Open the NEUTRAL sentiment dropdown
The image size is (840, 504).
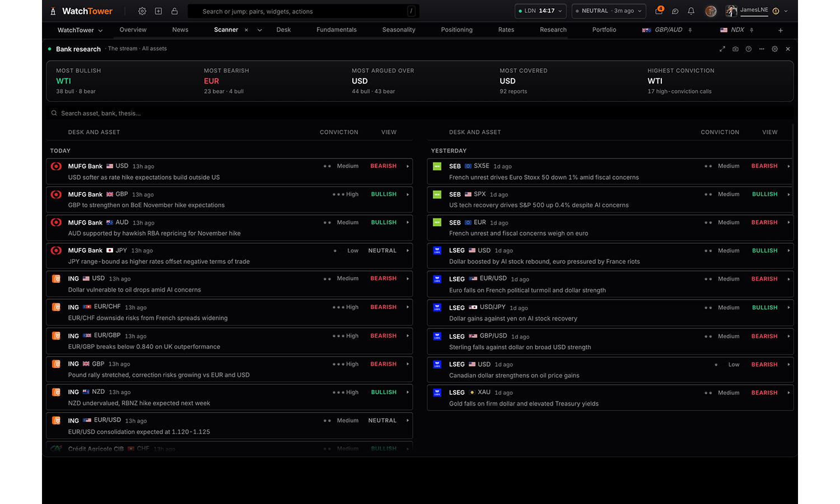click(x=609, y=11)
